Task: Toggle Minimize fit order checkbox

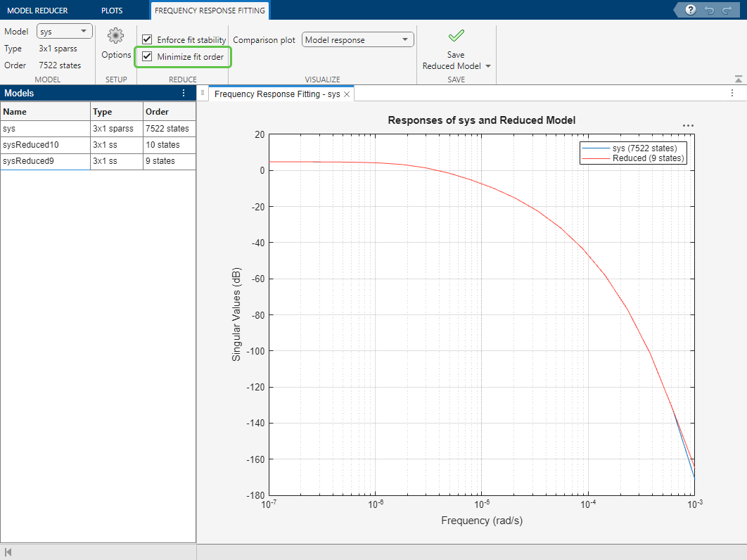Action: 147,56
